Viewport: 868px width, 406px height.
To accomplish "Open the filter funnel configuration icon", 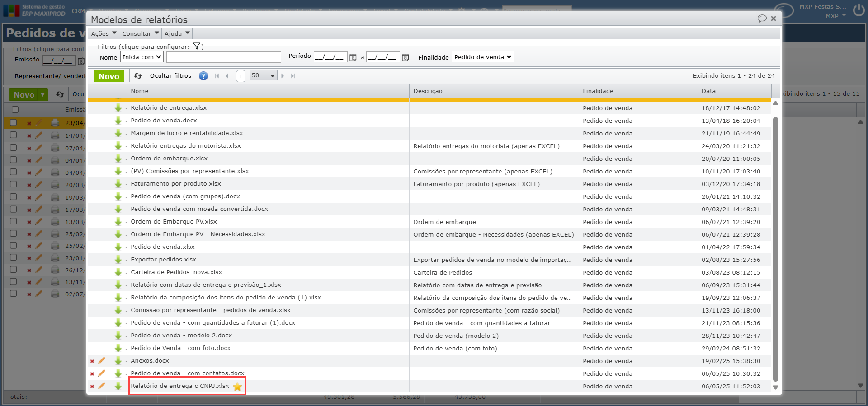I will tap(197, 46).
